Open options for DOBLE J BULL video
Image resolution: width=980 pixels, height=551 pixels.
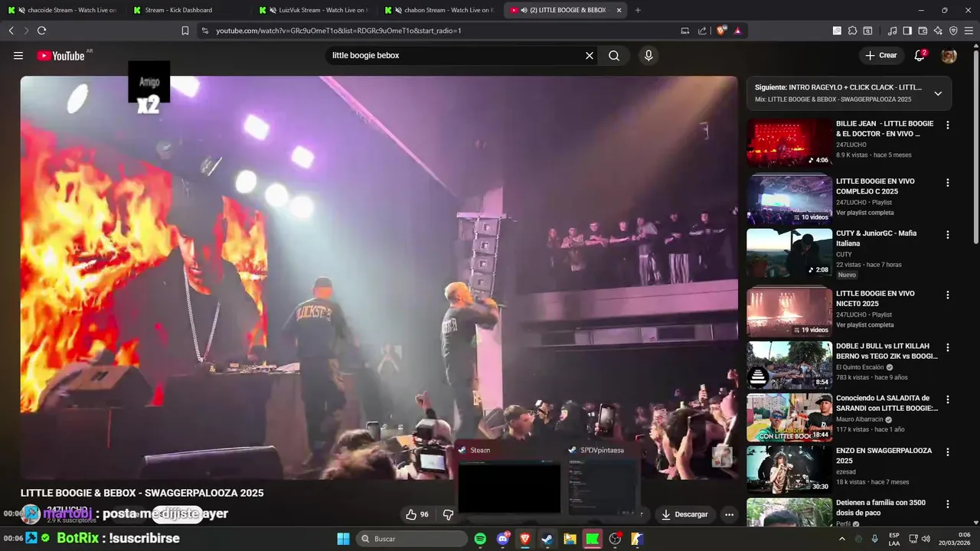(948, 347)
